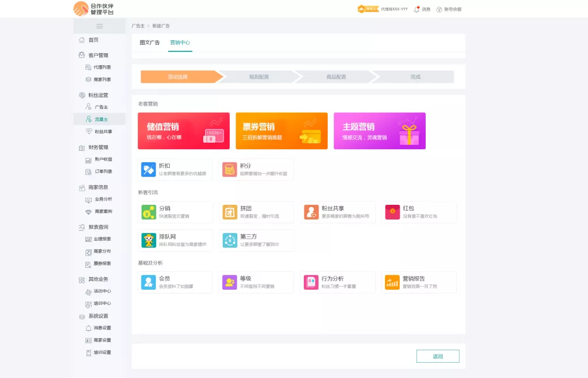This screenshot has height=378, width=588.
Task: Click the 消息 notification bell icon
Action: [417, 9]
